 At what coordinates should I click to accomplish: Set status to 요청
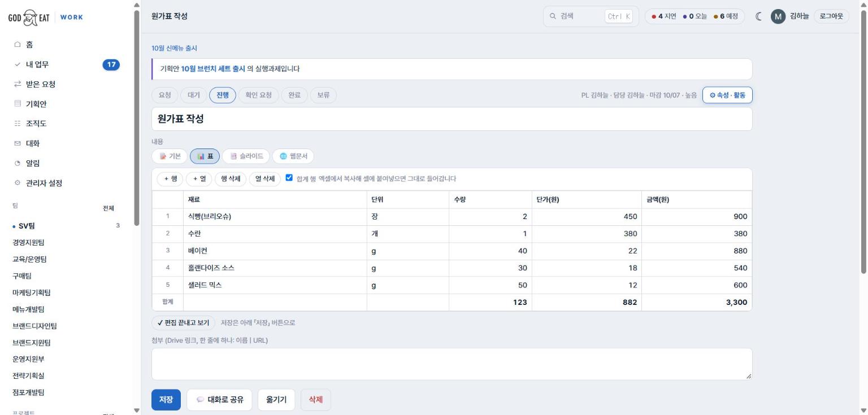click(165, 95)
